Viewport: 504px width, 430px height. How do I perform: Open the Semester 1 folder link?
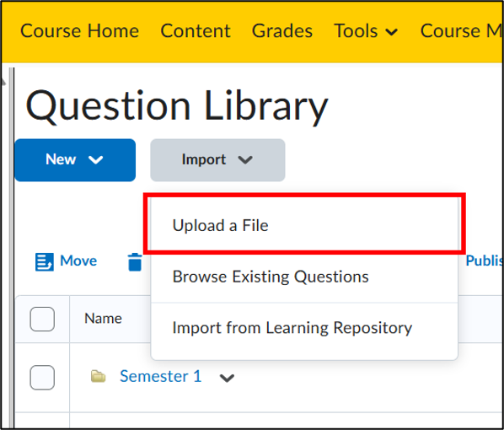coord(161,376)
